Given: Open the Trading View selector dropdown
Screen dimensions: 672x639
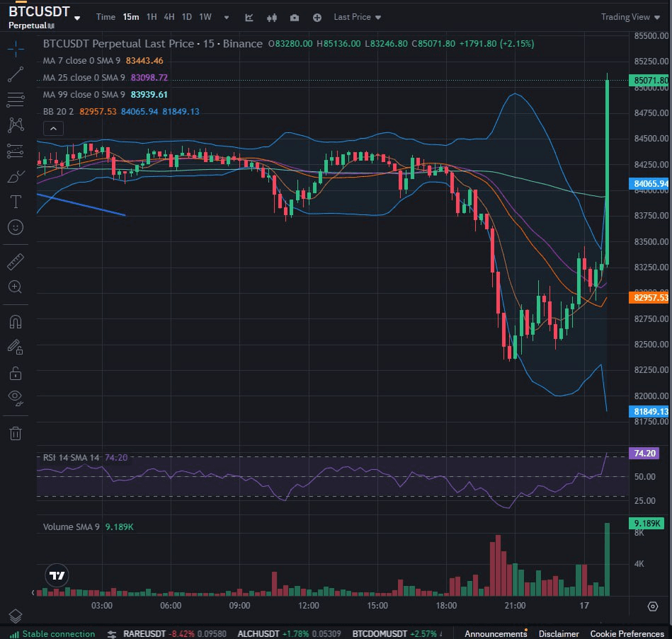Looking at the screenshot, I should tap(630, 17).
